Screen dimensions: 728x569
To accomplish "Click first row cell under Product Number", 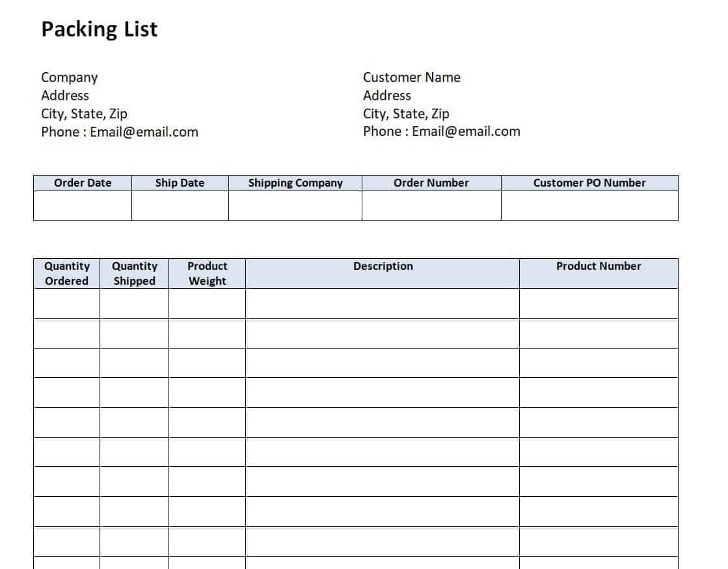I will point(599,304).
